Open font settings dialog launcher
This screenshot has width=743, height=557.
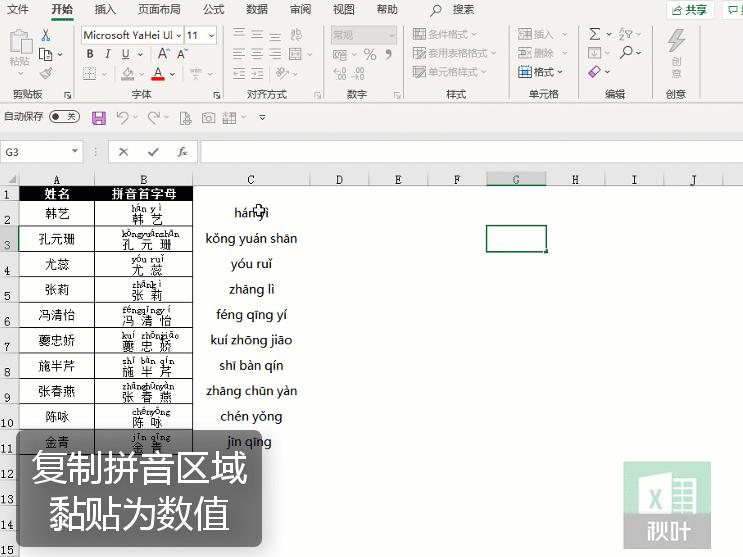(217, 95)
